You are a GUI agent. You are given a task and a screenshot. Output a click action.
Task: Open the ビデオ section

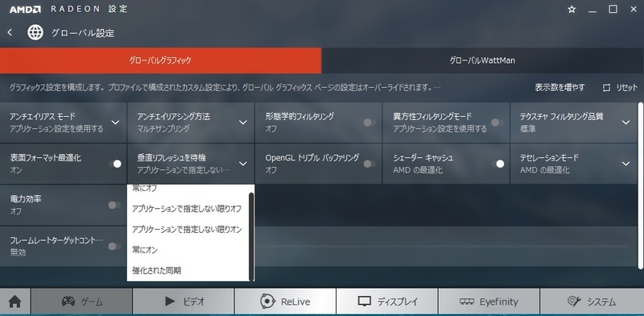pos(184,301)
